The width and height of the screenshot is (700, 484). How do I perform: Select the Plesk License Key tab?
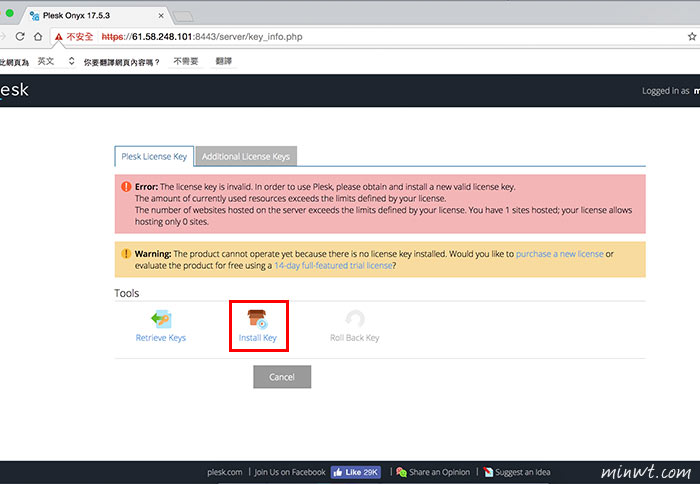click(x=154, y=156)
